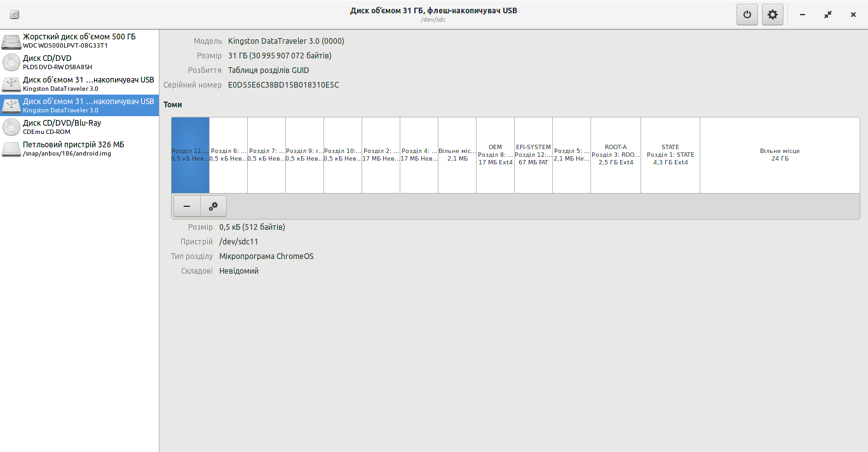Select the OEM partition 17 MB Ext4
The image size is (868, 452).
click(x=495, y=155)
